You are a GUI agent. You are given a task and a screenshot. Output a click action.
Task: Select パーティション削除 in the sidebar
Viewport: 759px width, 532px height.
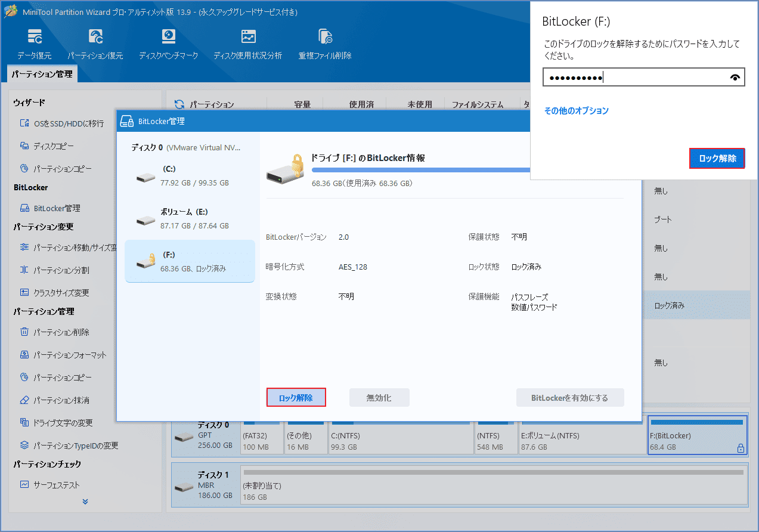tap(54, 332)
